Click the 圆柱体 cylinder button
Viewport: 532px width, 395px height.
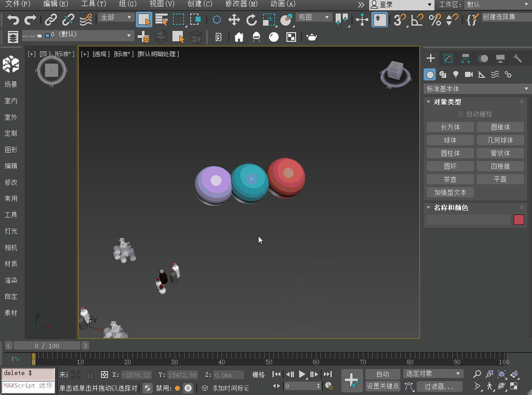tap(450, 153)
